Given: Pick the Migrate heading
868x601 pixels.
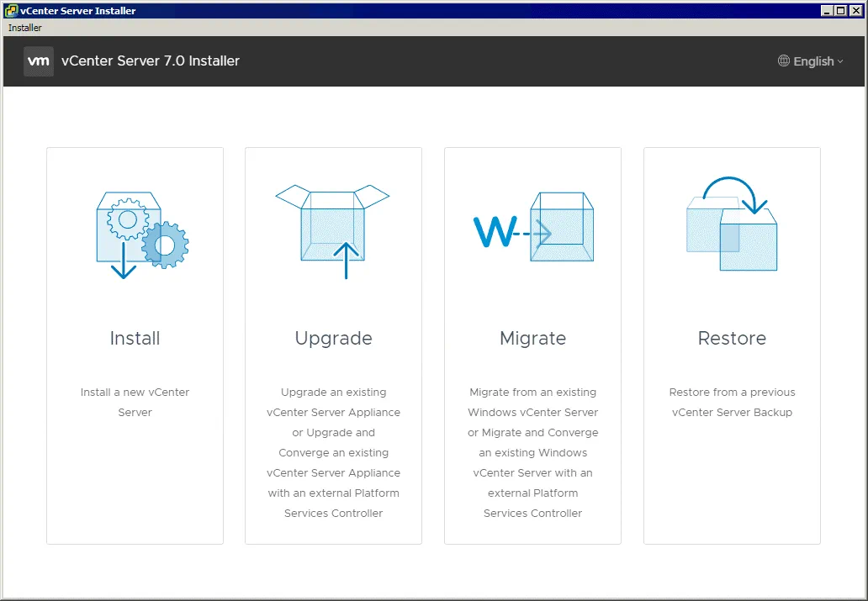Looking at the screenshot, I should pyautogui.click(x=532, y=339).
